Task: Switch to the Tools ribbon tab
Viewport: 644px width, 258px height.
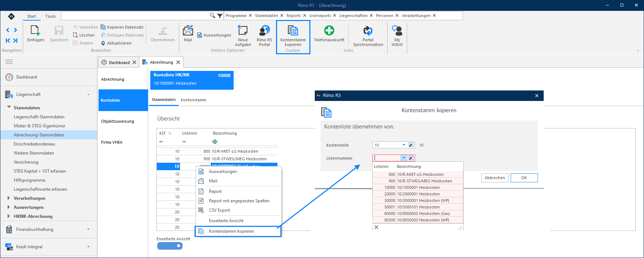Action: coord(51,16)
